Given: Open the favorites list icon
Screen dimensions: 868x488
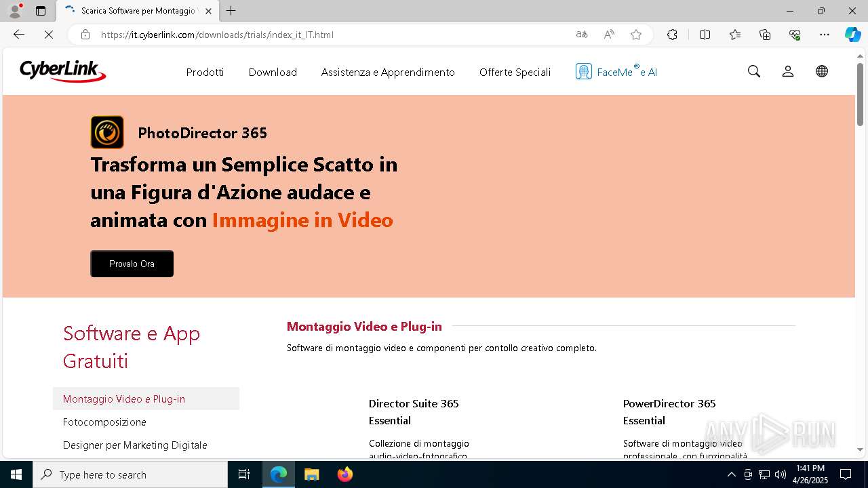Looking at the screenshot, I should tap(735, 35).
